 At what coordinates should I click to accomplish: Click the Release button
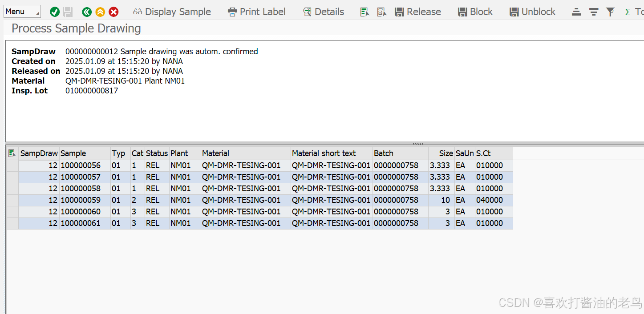417,12
